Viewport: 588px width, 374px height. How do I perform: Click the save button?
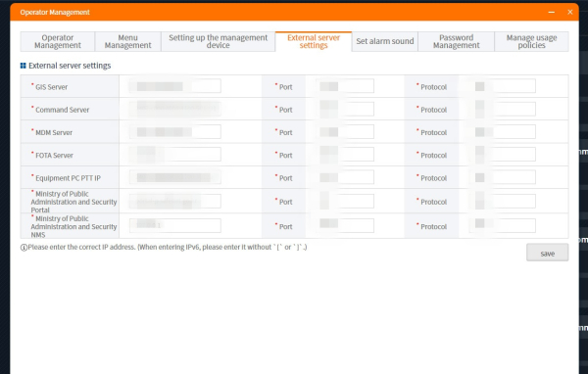coord(547,253)
